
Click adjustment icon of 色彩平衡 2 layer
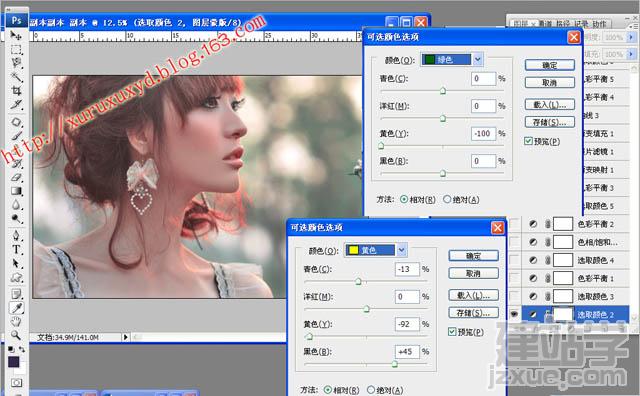(x=533, y=224)
